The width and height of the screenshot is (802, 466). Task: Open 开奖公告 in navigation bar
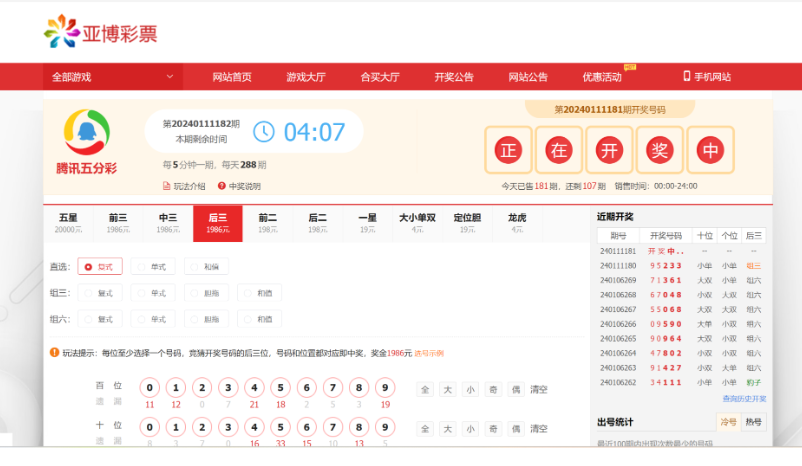pos(454,77)
